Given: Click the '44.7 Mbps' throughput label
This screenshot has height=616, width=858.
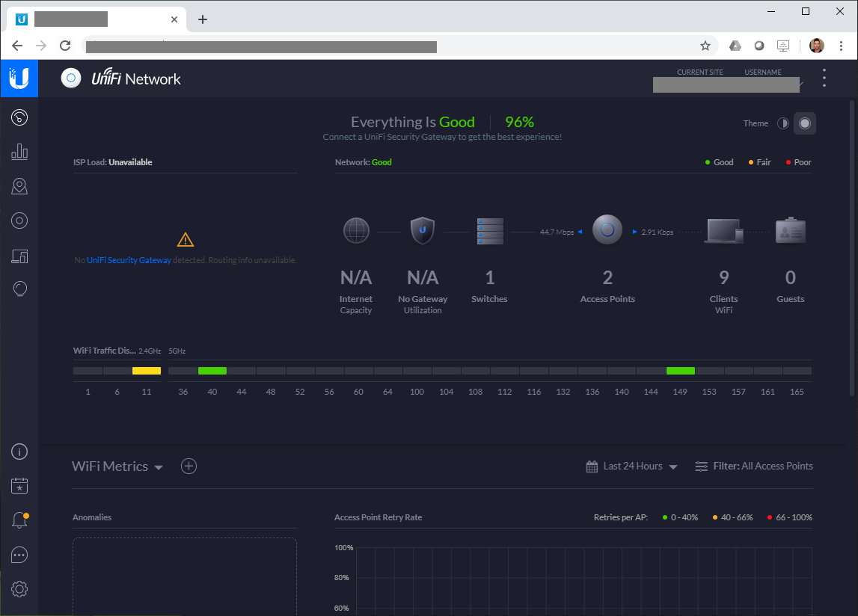Looking at the screenshot, I should pyautogui.click(x=557, y=232).
